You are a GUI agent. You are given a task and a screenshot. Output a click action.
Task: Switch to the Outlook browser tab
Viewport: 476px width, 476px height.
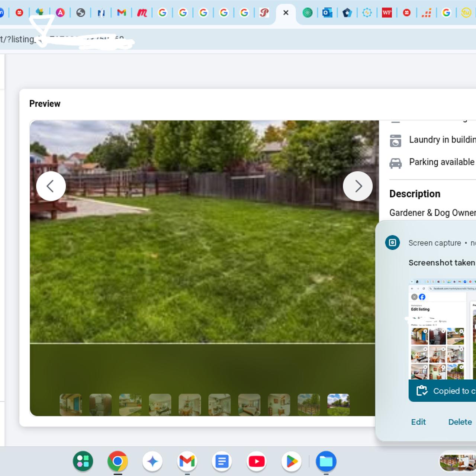pos(327,13)
